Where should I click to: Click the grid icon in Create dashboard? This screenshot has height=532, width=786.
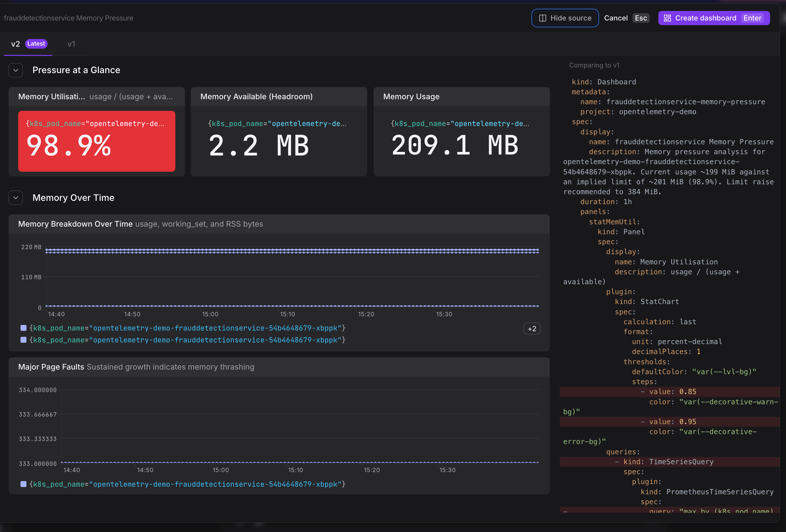667,18
